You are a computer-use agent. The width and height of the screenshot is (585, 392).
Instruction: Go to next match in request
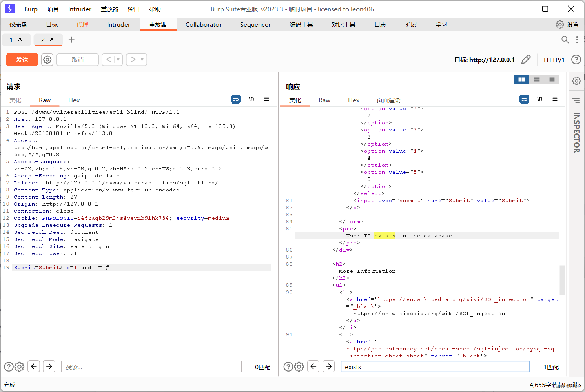(49, 366)
